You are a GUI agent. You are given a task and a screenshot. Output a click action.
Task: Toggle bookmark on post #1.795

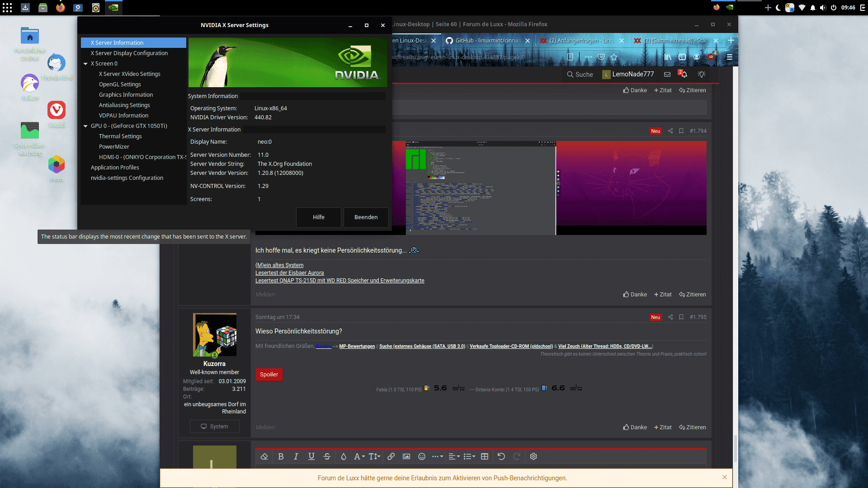click(x=681, y=317)
